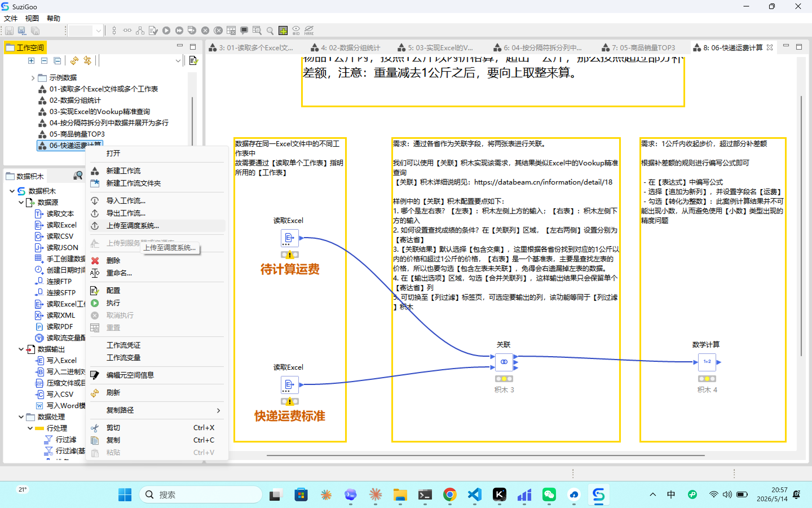Image resolution: width=812 pixels, height=508 pixels.
Task: Click the cancel execution toolbar icon
Action: point(205,30)
